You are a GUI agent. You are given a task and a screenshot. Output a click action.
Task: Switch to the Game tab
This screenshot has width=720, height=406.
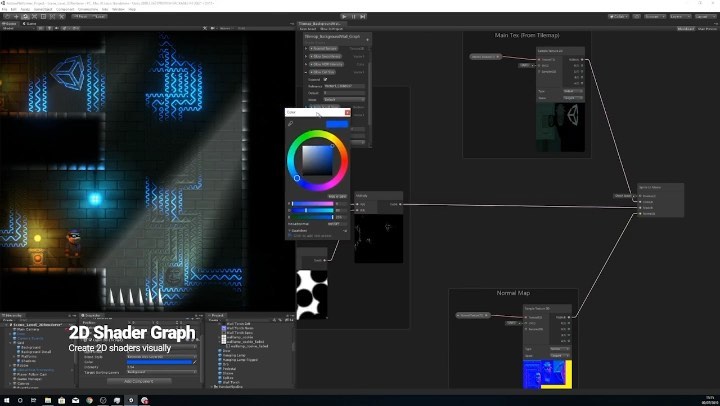coord(31,23)
